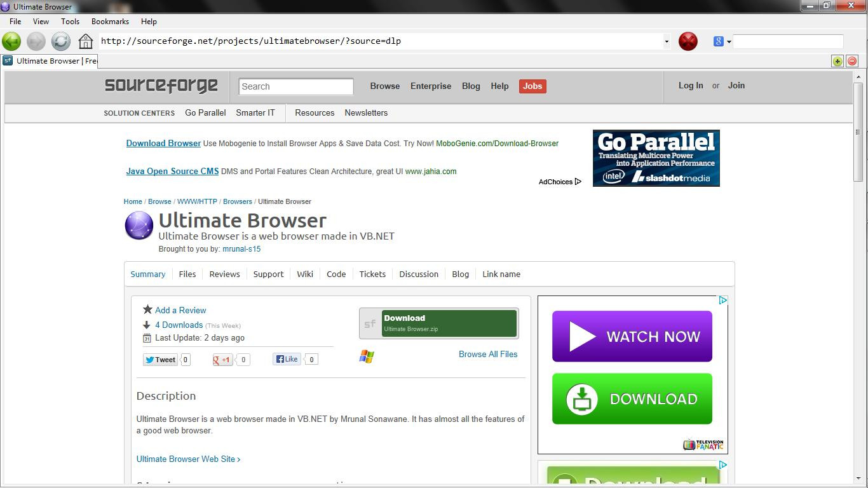Image resolution: width=868 pixels, height=488 pixels.
Task: Click the Ultimate Browser title bar app icon
Action: 5,6
